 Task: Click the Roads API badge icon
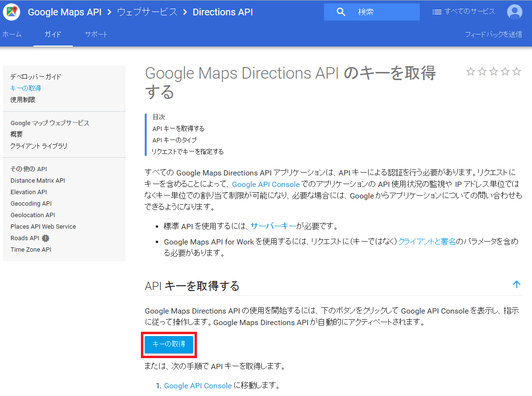click(x=46, y=238)
